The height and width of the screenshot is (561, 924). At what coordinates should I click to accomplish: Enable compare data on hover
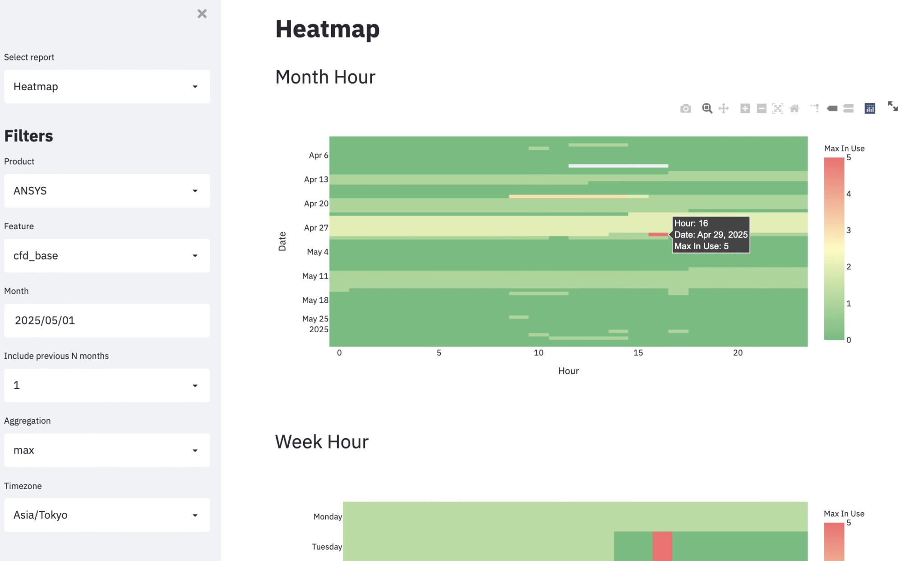click(x=848, y=108)
